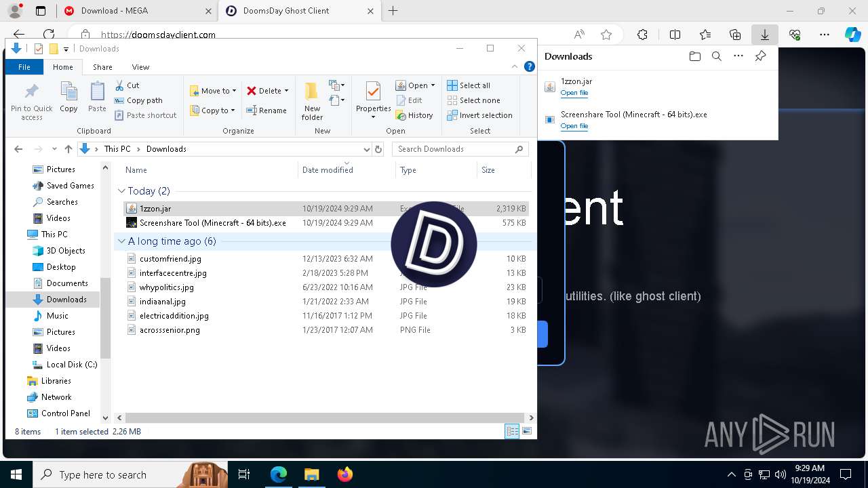The image size is (868, 488).
Task: Open file link under 1zzon.jar in Edge
Action: coord(574,93)
